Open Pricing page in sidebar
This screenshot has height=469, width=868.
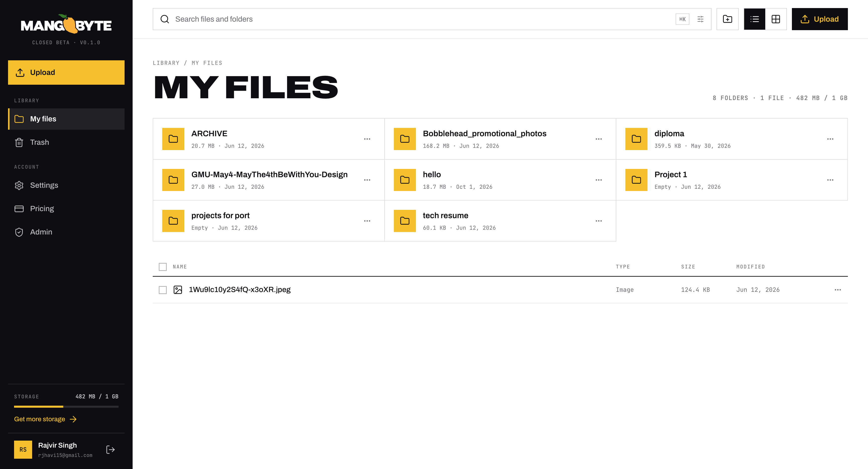(66, 208)
